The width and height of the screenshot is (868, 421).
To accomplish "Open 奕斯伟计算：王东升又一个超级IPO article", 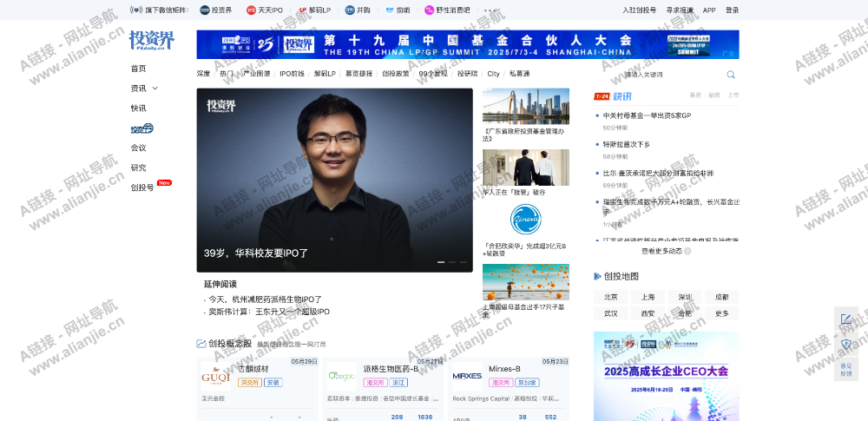I will click(269, 312).
